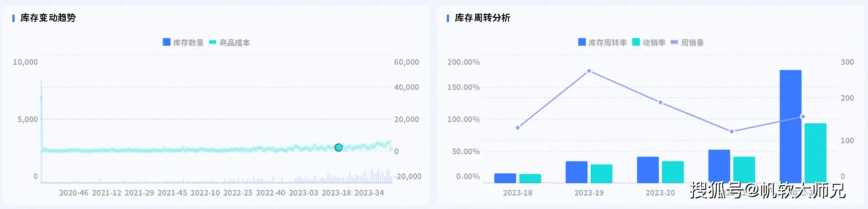The height and width of the screenshot is (209, 868).
Task: Click the blue bar for 2023-20
Action: [x=648, y=170]
